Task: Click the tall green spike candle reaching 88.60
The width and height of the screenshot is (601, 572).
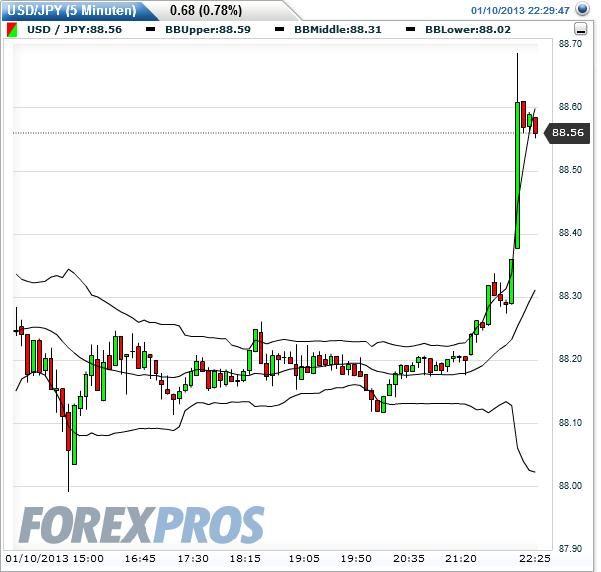Action: point(517,175)
